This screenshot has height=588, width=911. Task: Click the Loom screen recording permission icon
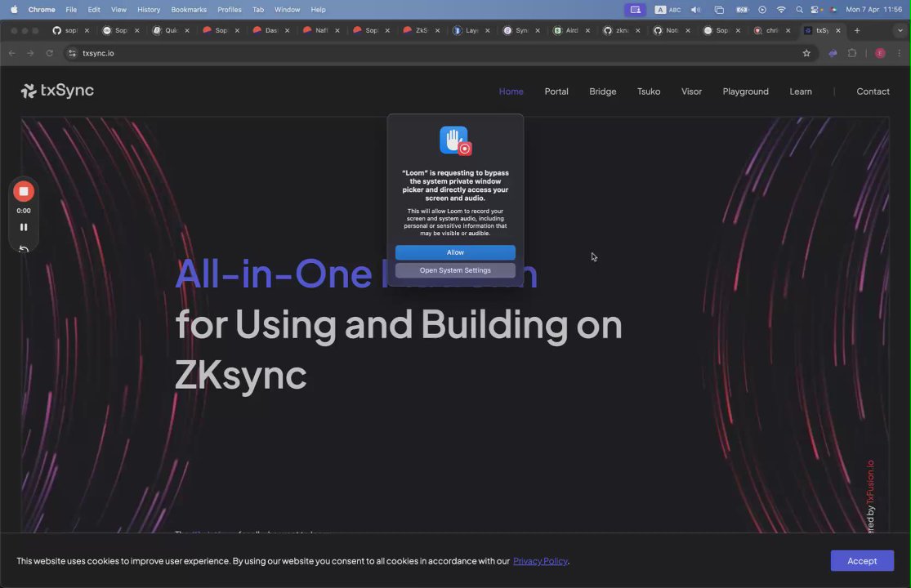456,140
